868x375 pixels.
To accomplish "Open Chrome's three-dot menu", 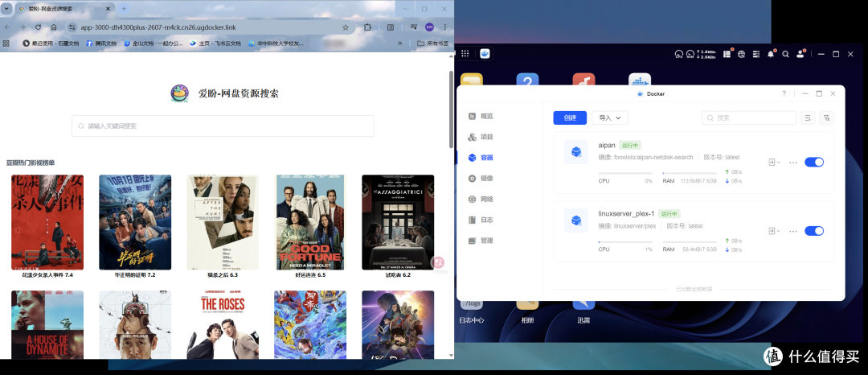I will click(x=445, y=27).
